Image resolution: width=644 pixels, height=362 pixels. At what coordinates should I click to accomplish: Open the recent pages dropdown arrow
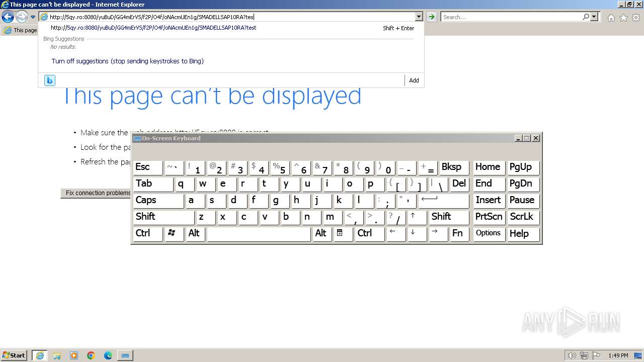click(33, 17)
